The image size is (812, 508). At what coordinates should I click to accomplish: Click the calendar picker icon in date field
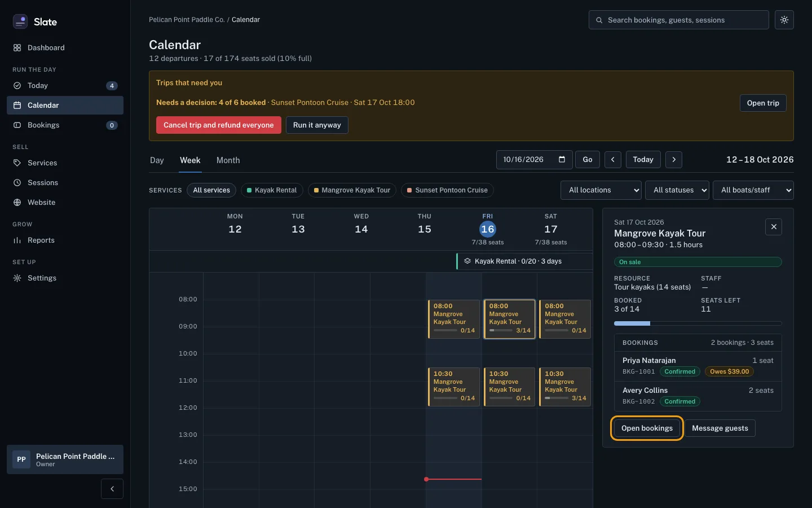562,160
